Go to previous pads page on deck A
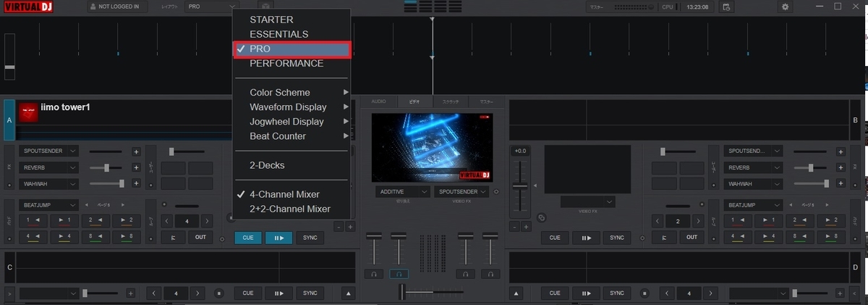Image resolution: width=868 pixels, height=305 pixels. pos(87,205)
